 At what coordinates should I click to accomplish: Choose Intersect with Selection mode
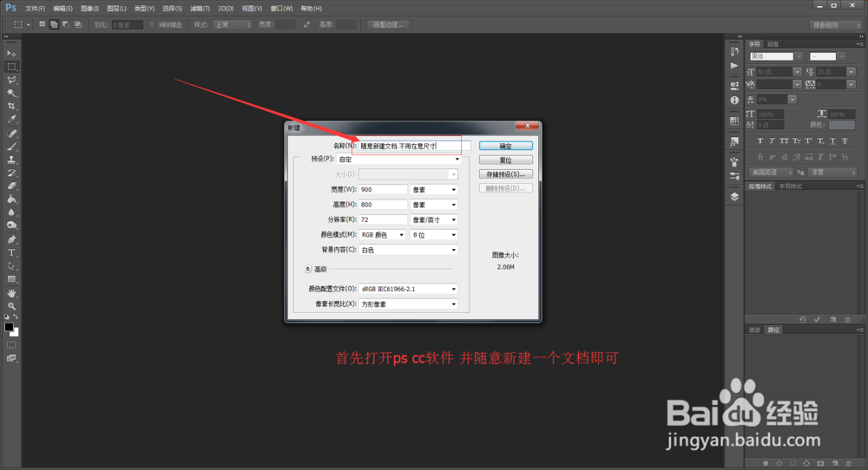(78, 24)
